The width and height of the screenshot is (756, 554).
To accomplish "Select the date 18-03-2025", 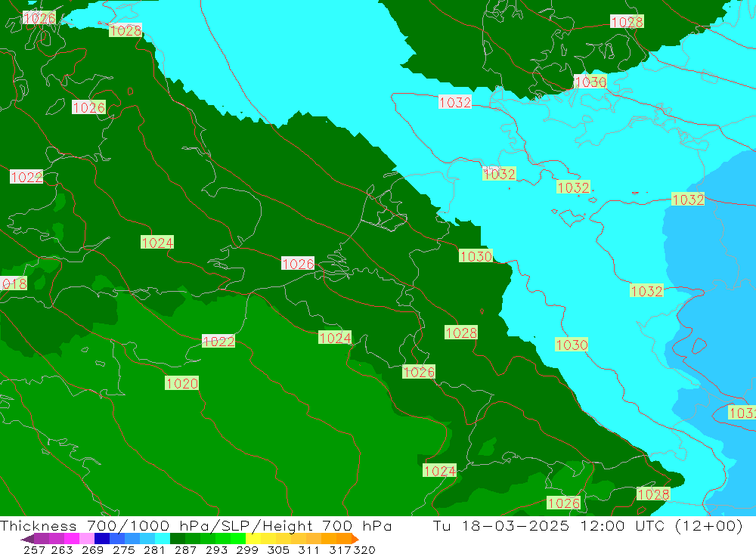I will (516, 525).
